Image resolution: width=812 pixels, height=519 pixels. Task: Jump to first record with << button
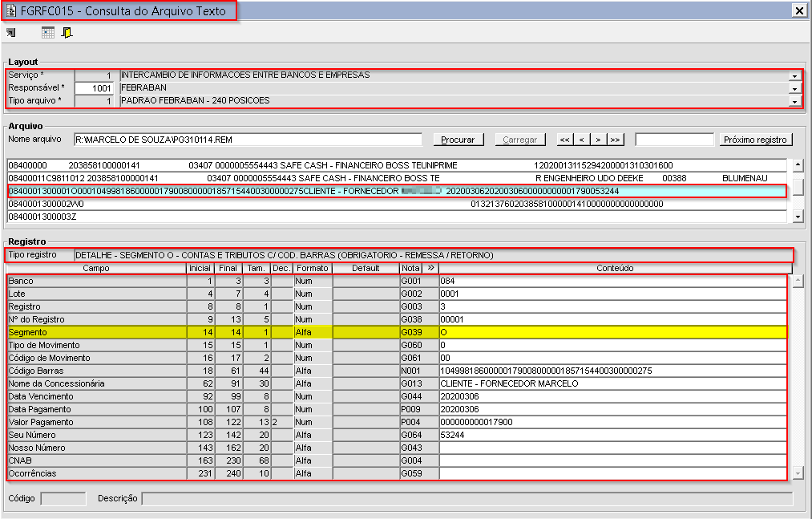[564, 140]
